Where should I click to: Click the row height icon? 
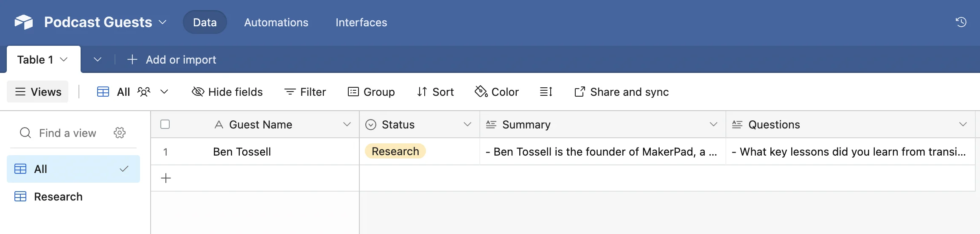point(546,92)
